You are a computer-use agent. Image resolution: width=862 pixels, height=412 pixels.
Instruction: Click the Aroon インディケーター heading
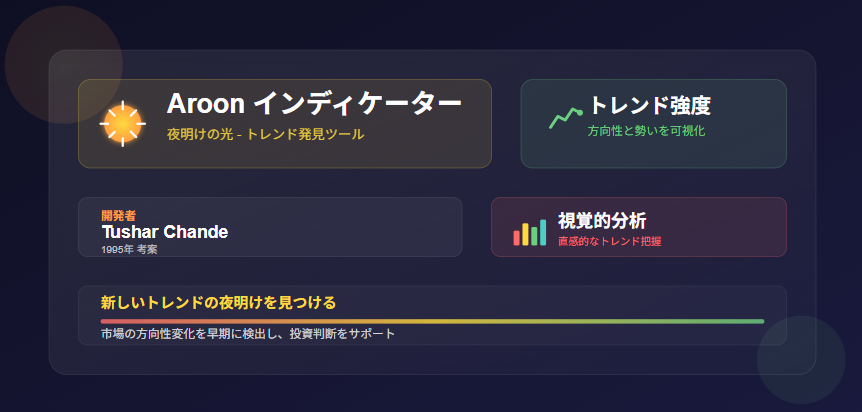(314, 103)
